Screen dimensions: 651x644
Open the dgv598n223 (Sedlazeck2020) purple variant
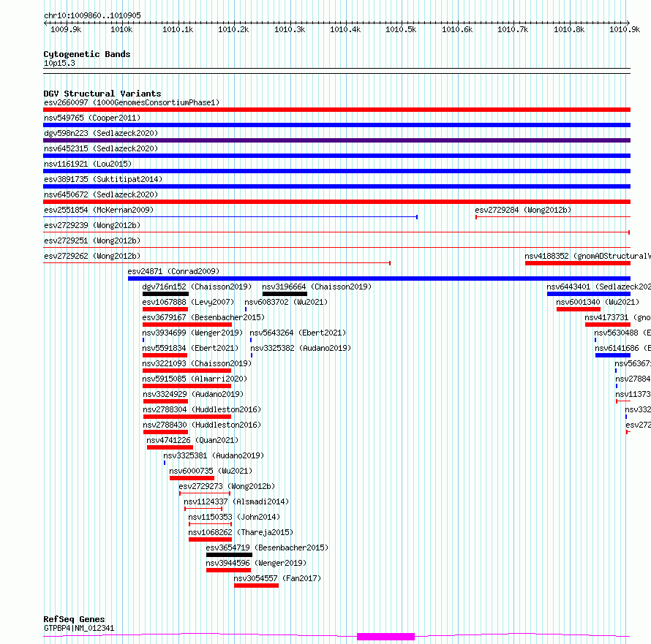click(x=336, y=140)
